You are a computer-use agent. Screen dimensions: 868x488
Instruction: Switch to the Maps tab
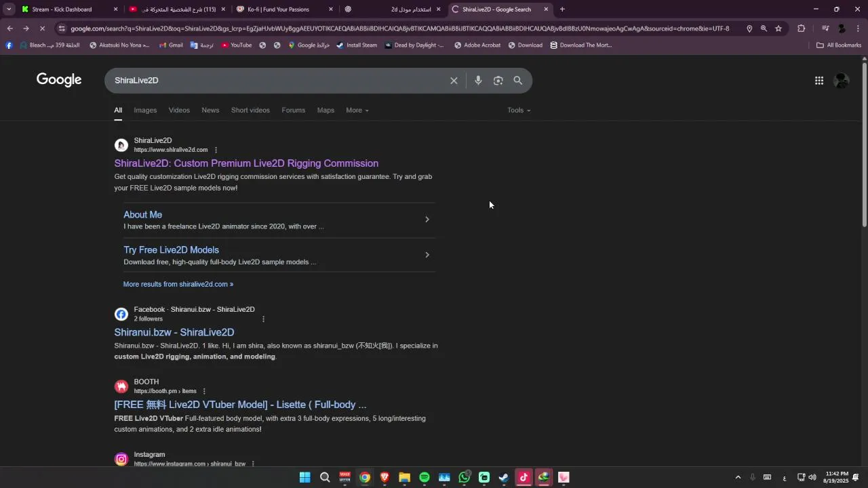(325, 110)
